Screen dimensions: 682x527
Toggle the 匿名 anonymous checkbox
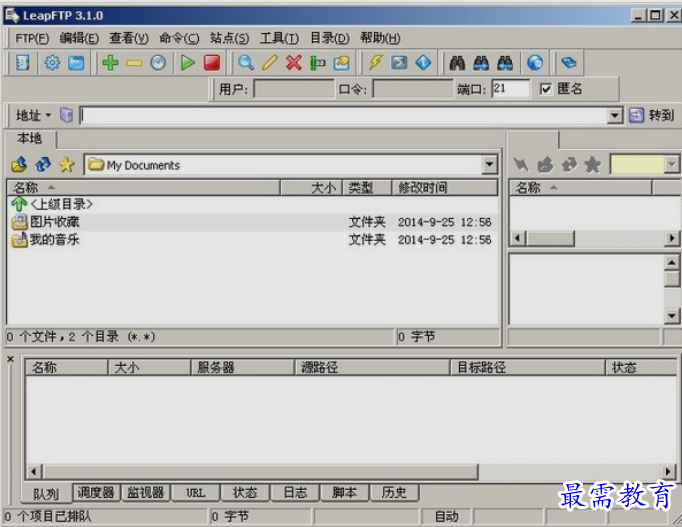click(545, 89)
